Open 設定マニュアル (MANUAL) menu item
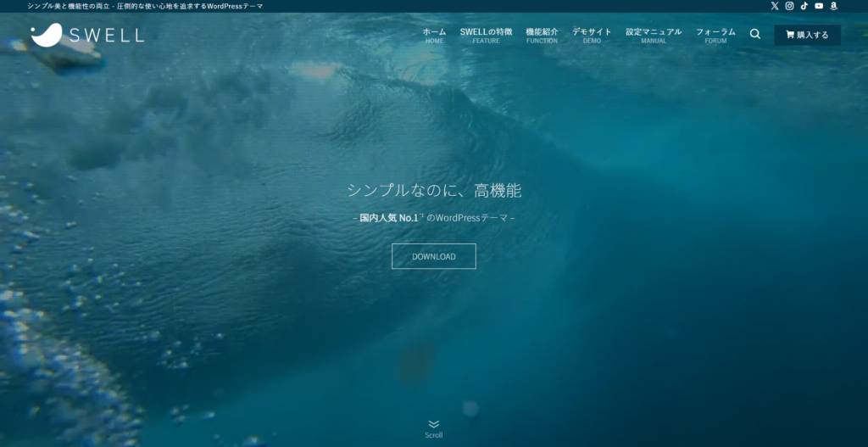This screenshot has width=868, height=447. [x=654, y=35]
